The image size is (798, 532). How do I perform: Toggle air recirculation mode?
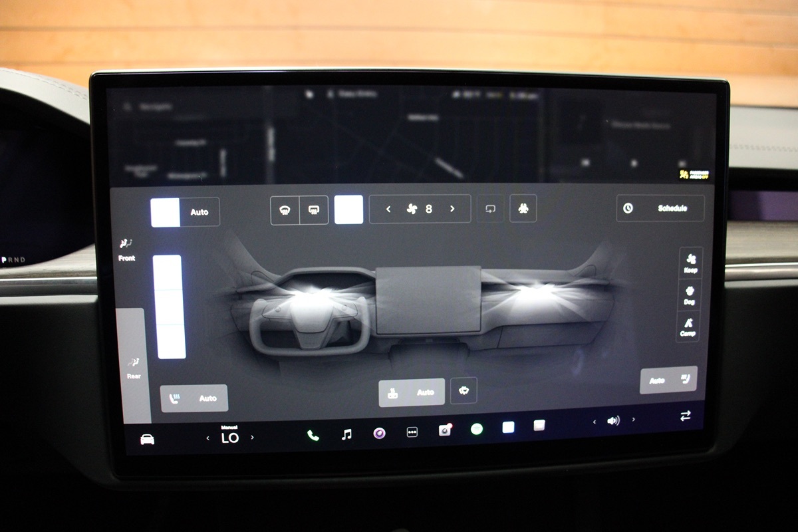click(x=490, y=209)
